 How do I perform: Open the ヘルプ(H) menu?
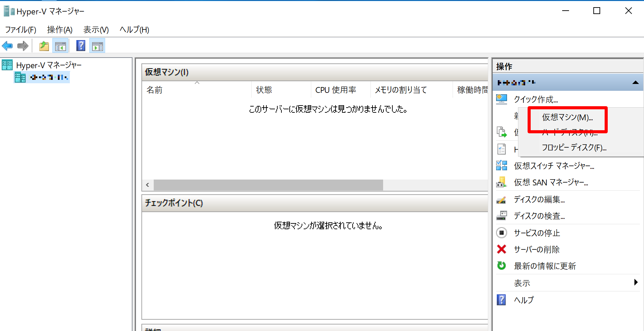pos(135,30)
